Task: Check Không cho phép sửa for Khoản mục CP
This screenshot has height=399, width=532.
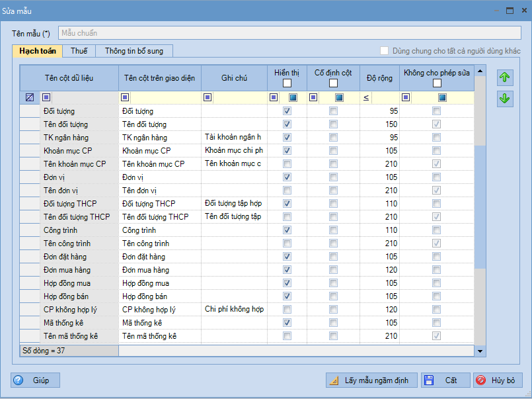Action: click(x=436, y=150)
